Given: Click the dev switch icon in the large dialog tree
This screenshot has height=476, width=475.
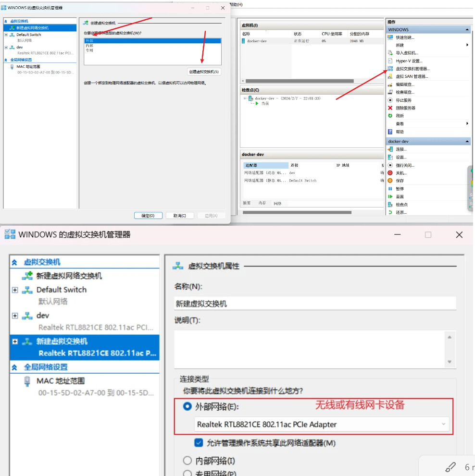Looking at the screenshot, I should tap(27, 316).
